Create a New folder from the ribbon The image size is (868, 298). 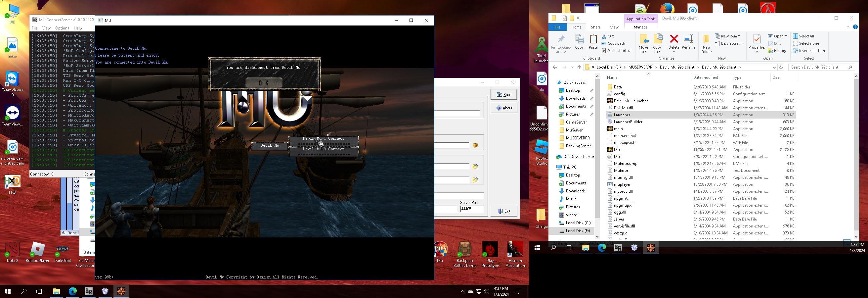point(707,44)
